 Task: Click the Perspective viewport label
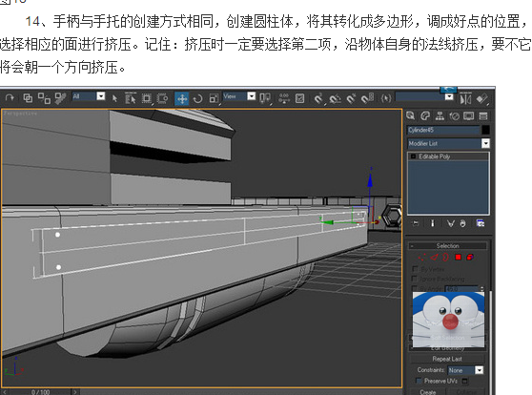pos(20,114)
